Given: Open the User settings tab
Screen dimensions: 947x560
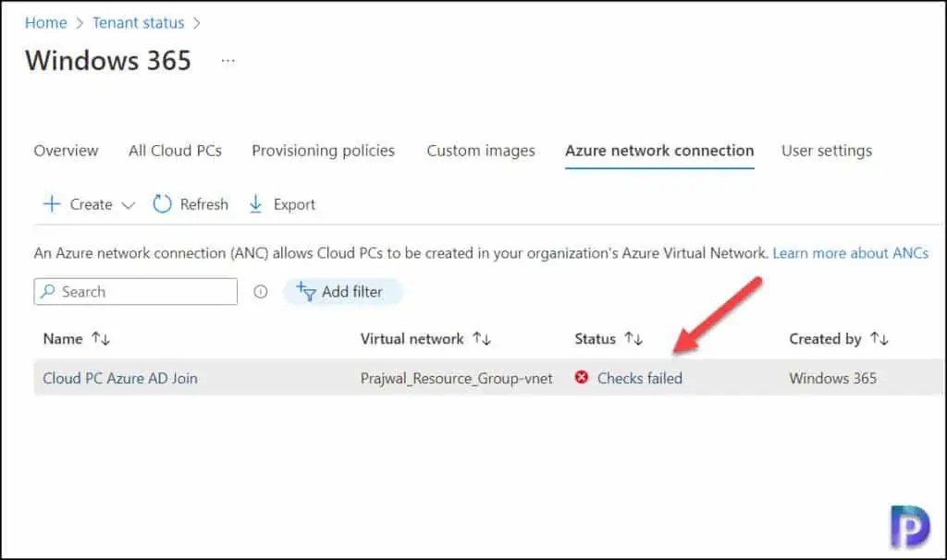Looking at the screenshot, I should click(826, 150).
